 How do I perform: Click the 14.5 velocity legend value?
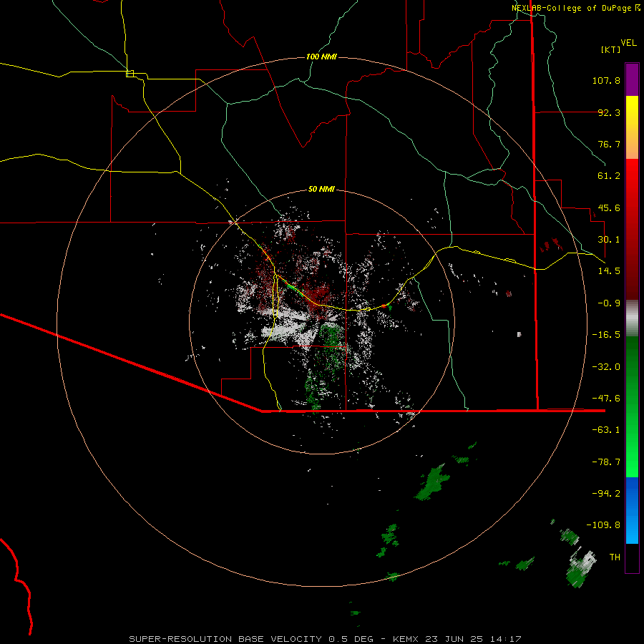(609, 271)
